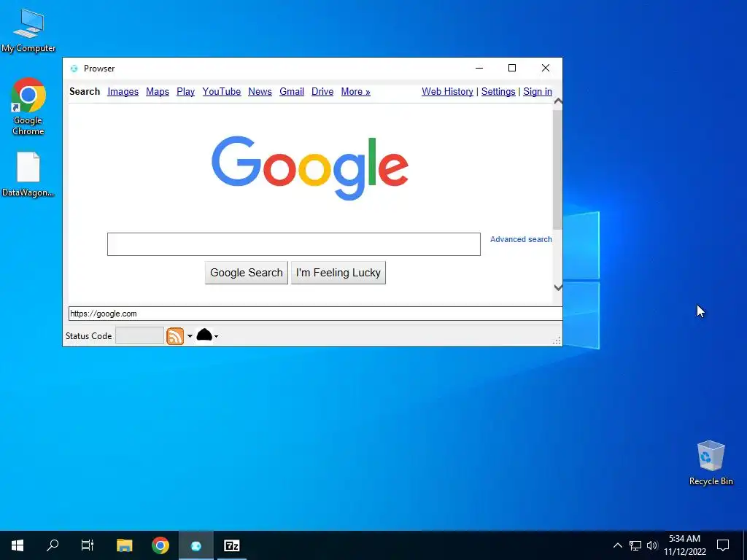Select the My Computer desktop icon

click(x=28, y=31)
